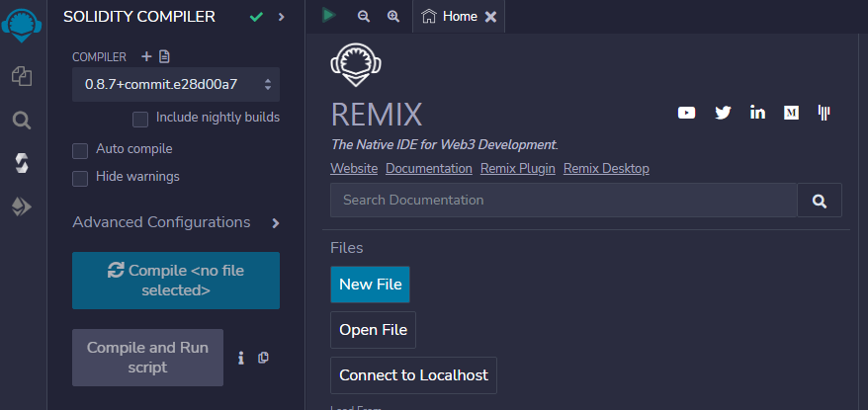Select the Solidity compiler sidebar icon

(x=22, y=163)
